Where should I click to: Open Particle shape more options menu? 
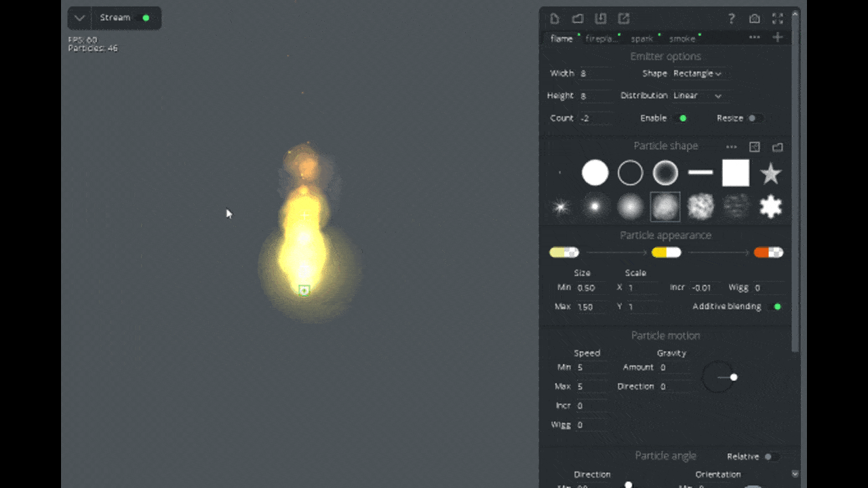click(x=731, y=146)
